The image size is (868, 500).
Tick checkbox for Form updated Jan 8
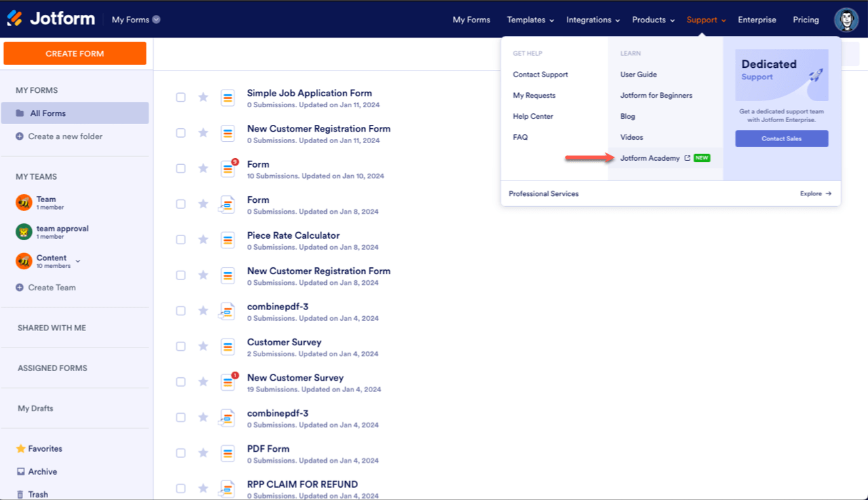(x=181, y=204)
